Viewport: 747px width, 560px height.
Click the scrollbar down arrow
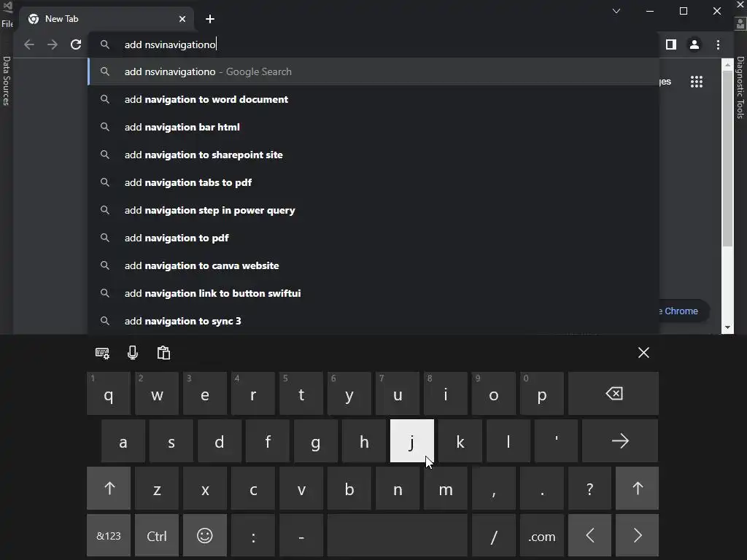[x=727, y=327]
